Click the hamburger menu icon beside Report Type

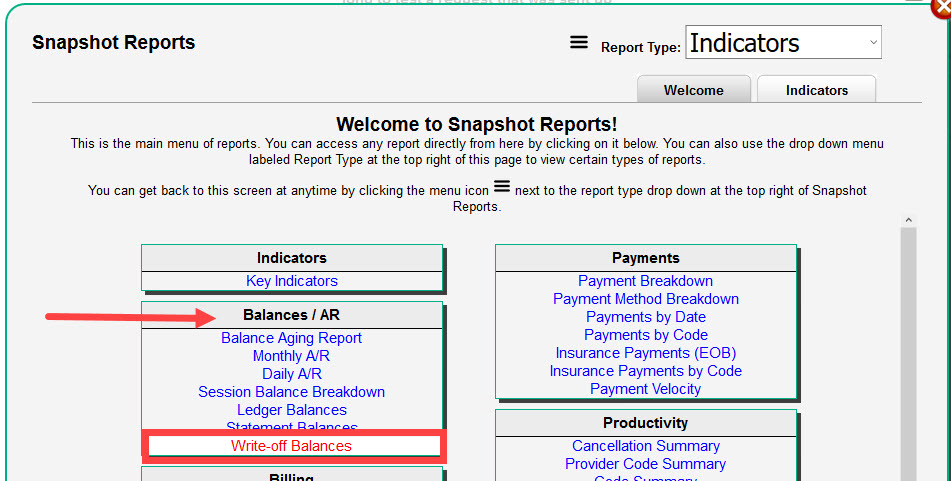coord(579,42)
